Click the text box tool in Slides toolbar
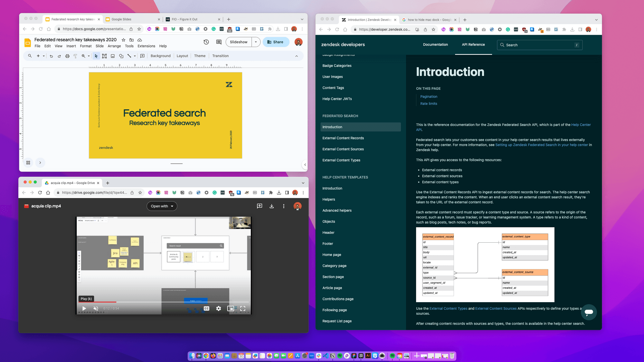644x362 pixels. click(104, 56)
